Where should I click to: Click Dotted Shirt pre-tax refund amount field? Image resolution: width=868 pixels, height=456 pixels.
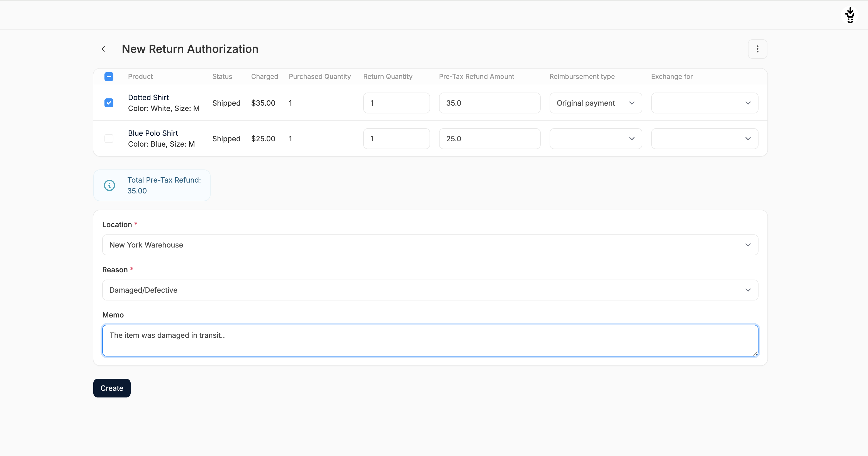pos(489,103)
